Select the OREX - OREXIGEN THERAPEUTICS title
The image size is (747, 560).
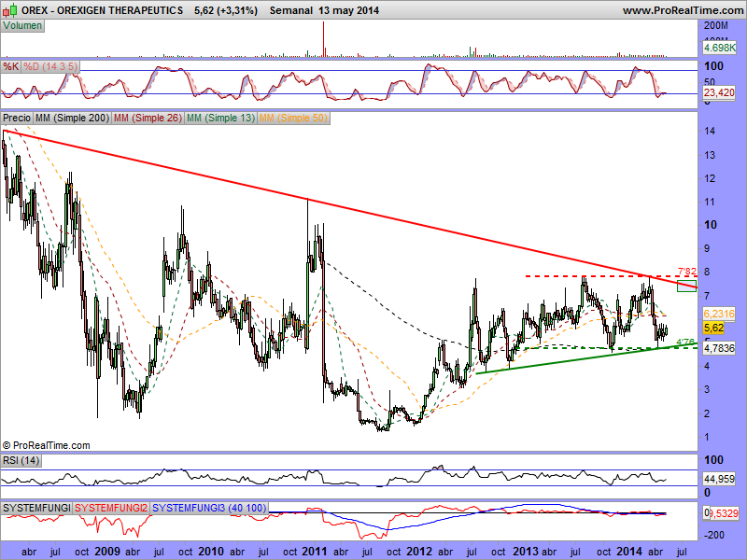pos(102,10)
